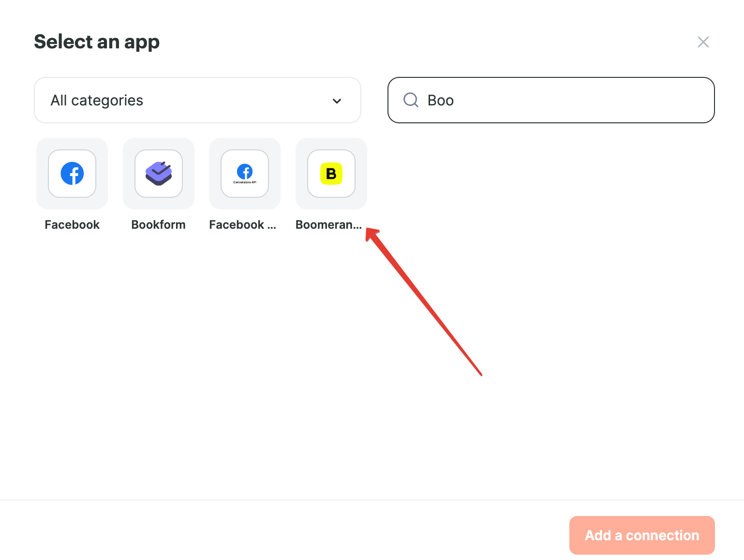
Task: Select the gray tile around Boomerang logo
Action: click(331, 174)
